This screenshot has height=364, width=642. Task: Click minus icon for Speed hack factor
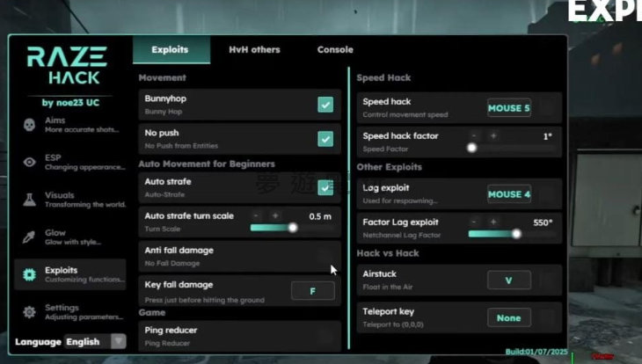[x=474, y=136]
